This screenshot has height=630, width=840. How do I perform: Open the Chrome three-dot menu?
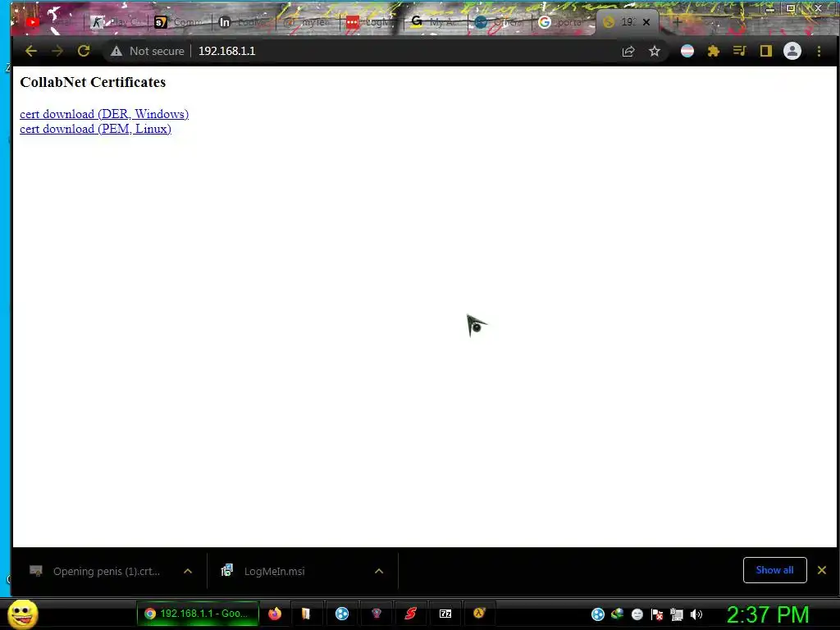[819, 51]
